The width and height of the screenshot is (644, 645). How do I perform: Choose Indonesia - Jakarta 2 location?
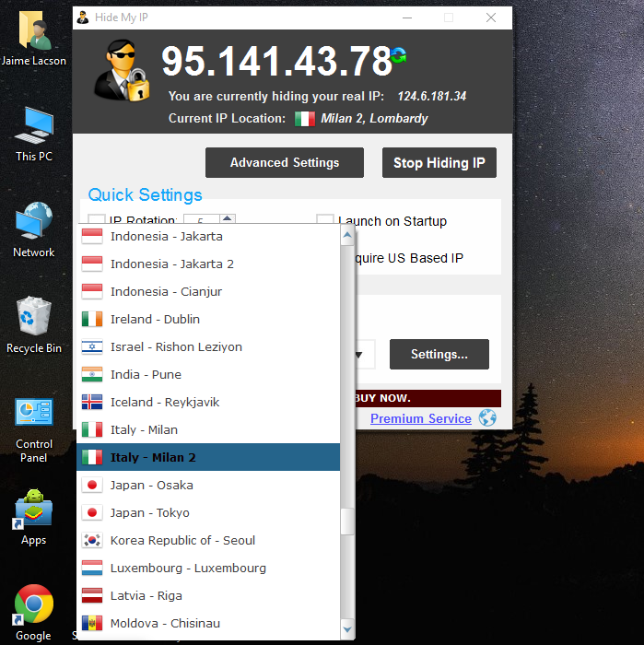208,264
